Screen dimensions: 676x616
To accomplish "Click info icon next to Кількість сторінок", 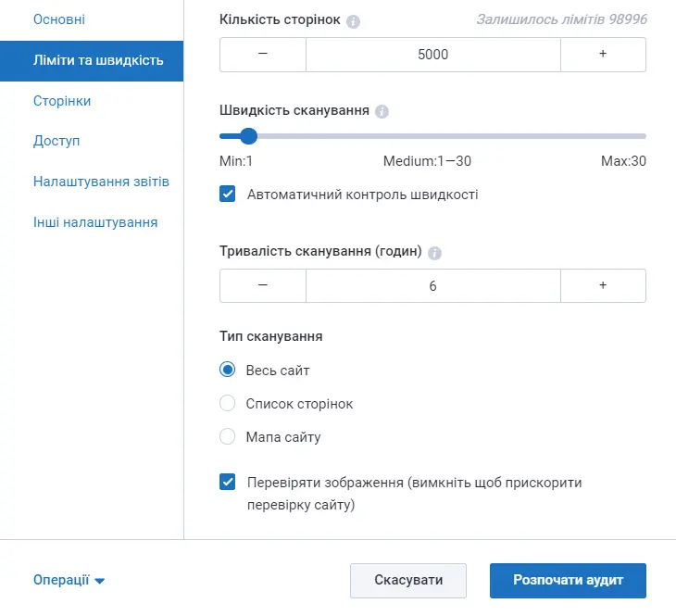I will (353, 21).
